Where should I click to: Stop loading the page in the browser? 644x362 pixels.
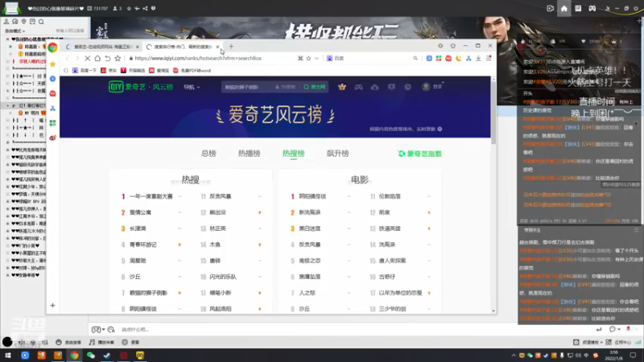tap(88, 58)
